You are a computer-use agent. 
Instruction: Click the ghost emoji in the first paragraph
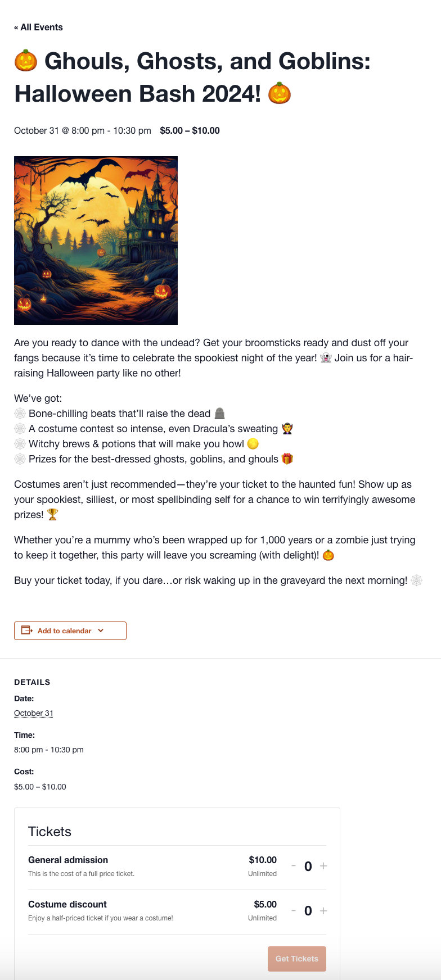(x=326, y=358)
